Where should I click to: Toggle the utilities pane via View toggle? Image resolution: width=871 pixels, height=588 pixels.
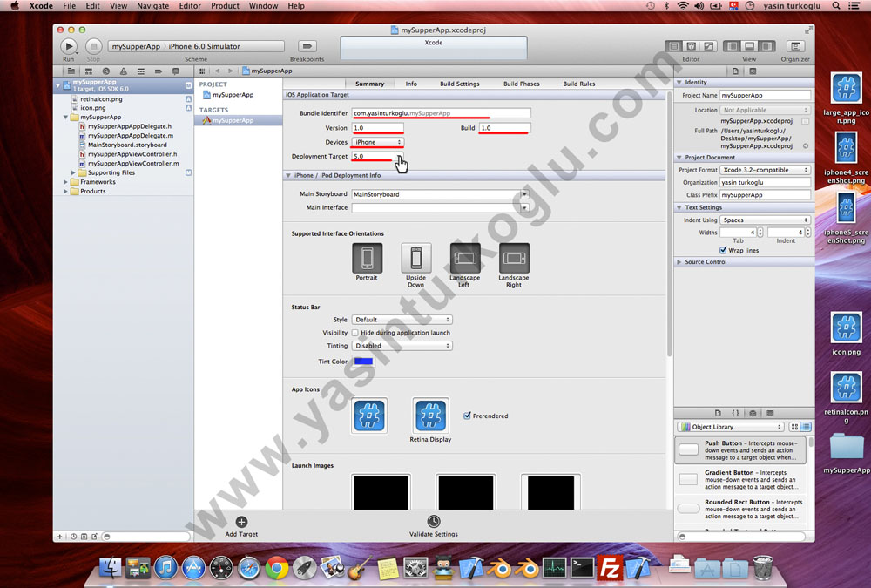click(767, 46)
